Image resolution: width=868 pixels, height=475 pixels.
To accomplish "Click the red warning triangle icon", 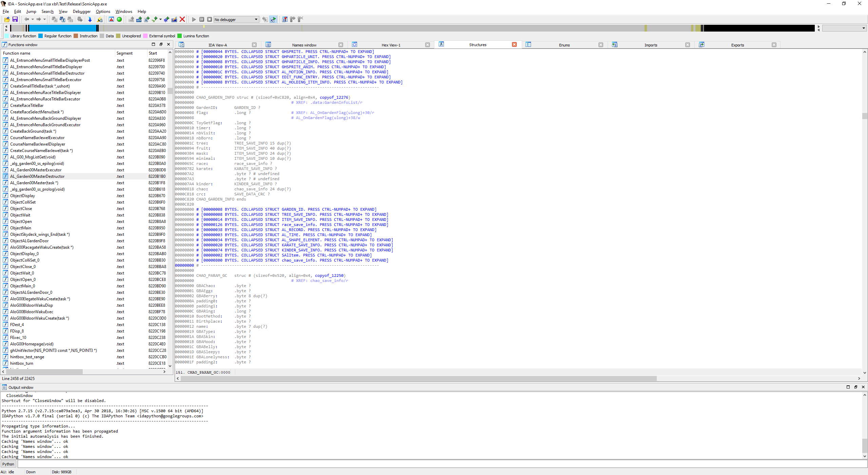I will click(x=111, y=19).
